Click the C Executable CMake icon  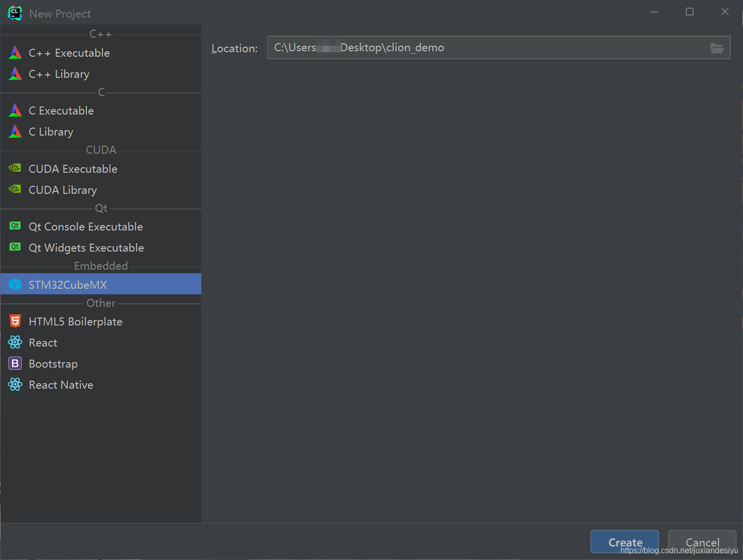coord(16,110)
